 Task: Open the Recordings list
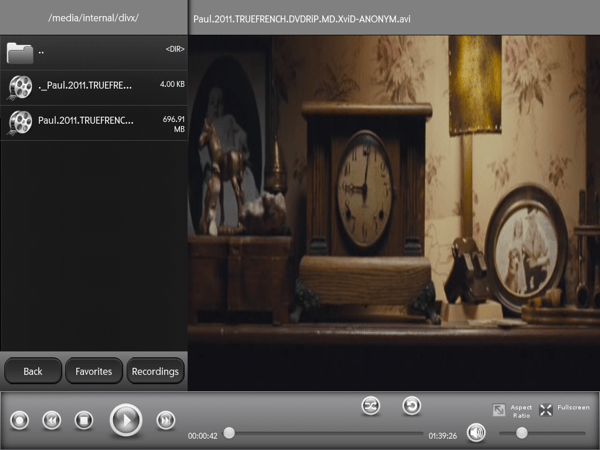click(155, 371)
